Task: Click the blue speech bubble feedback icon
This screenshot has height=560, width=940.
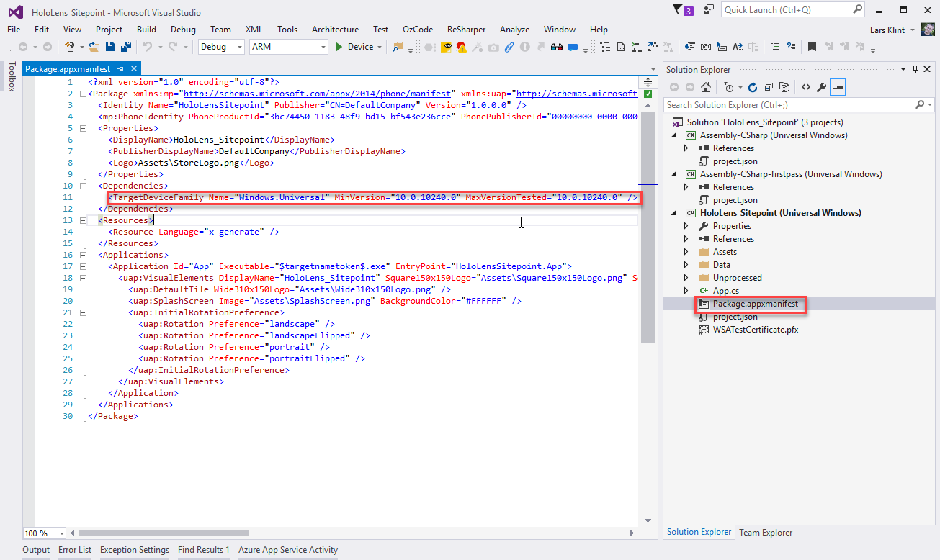Action: 573,47
